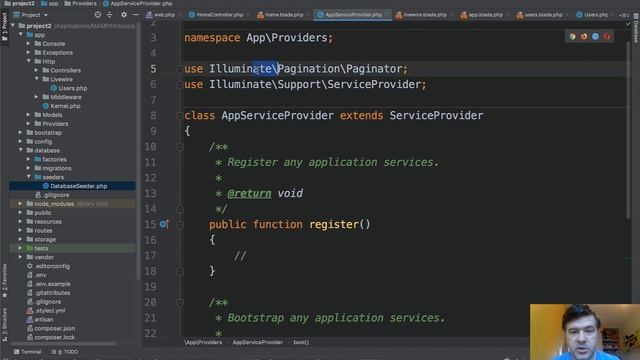Switch to users.blade.php tab
Viewport: 640px width, 360px height.
pos(540,15)
